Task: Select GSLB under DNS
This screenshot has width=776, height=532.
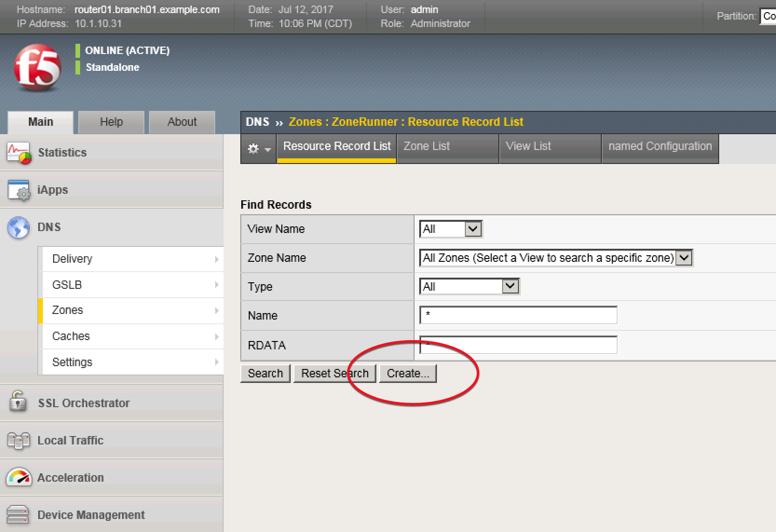Action: (x=133, y=285)
